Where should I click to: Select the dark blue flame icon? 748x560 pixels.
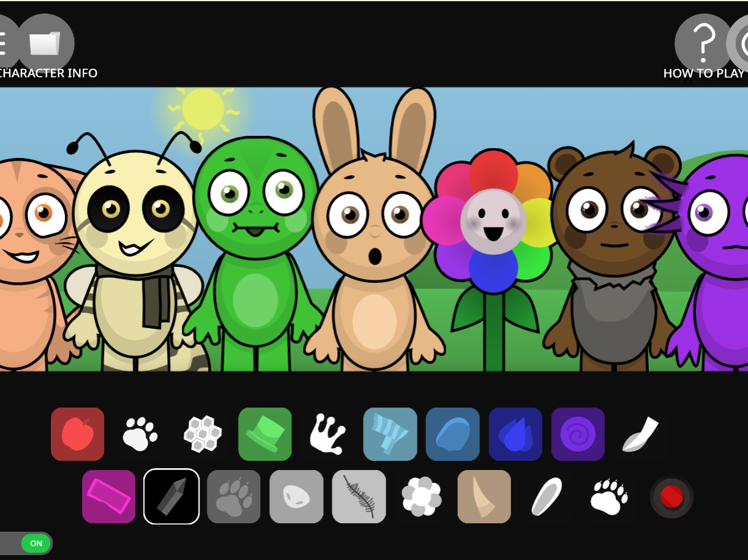pos(515,434)
